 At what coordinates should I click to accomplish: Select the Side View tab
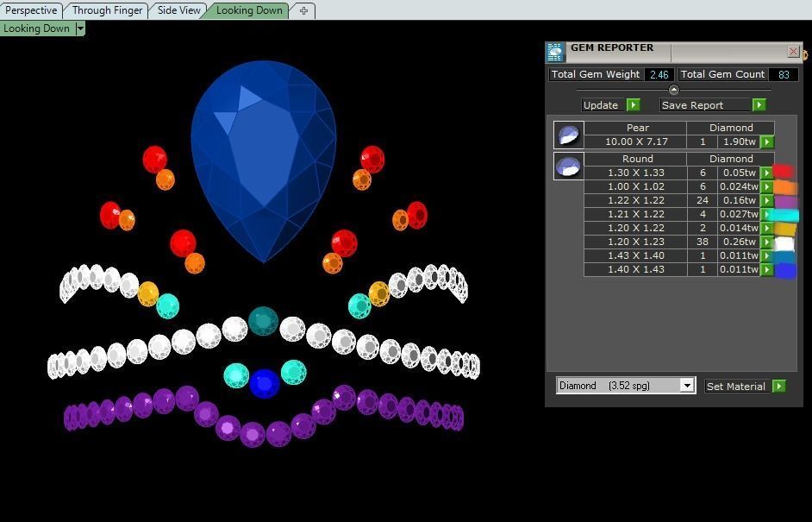click(x=178, y=9)
